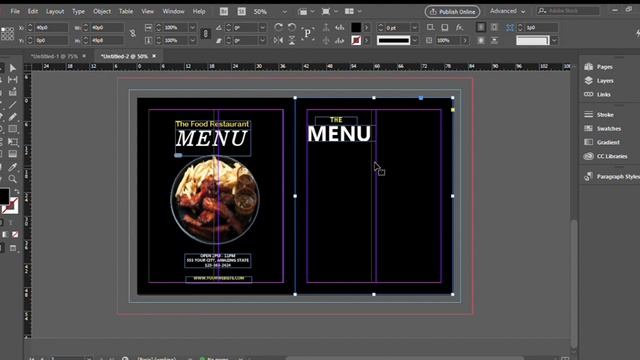Viewport: 640px width, 360px height.
Task: Click the X position input field
Action: click(x=51, y=27)
